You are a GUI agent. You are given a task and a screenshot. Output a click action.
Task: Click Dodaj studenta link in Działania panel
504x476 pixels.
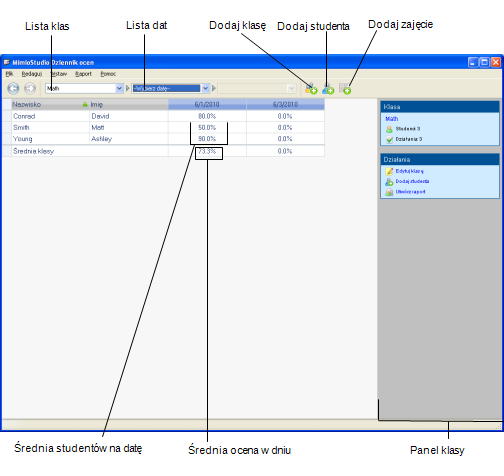pos(412,181)
